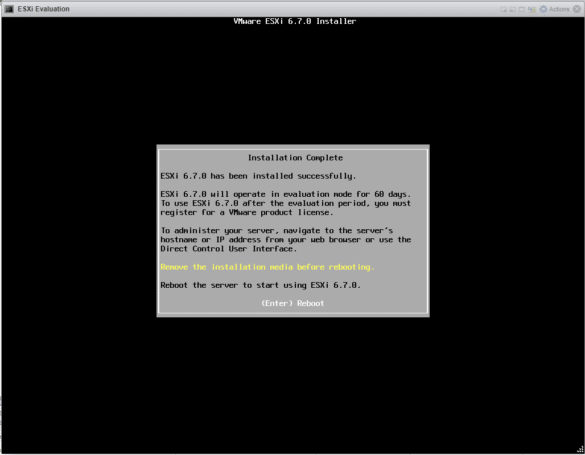
Task: Click 'VMware ESXi 6.7.0 Installer' header text
Action: (295, 21)
